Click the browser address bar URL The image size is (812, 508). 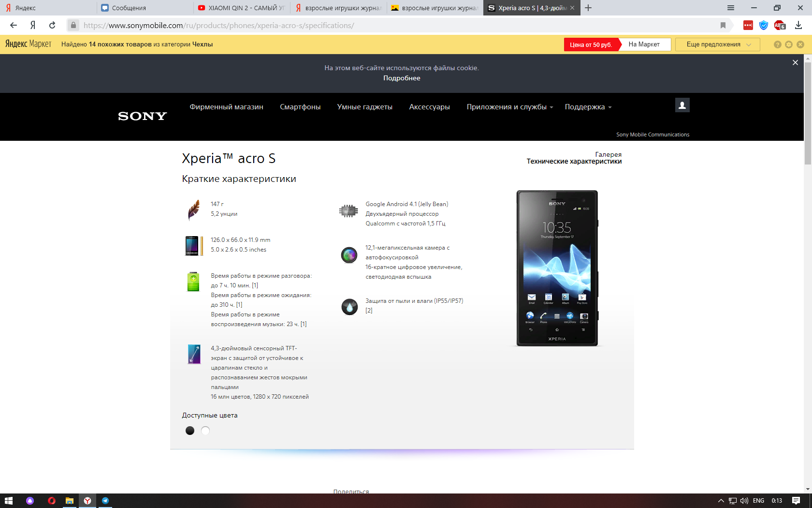point(218,25)
